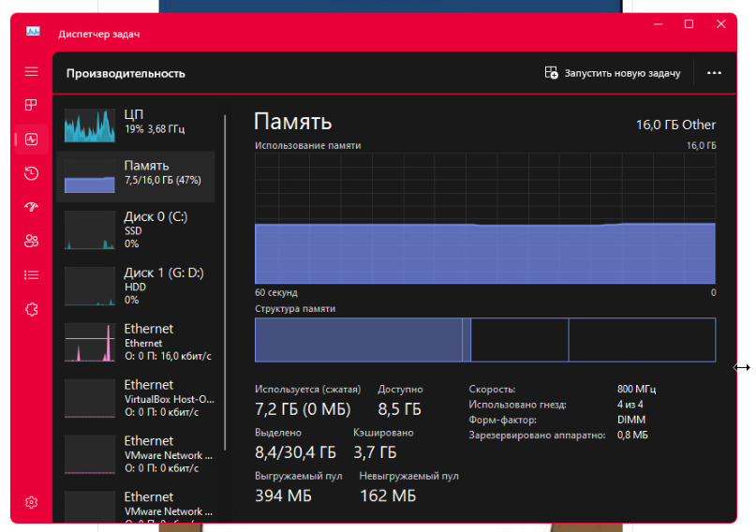Open the three-dots more options menu

tap(715, 73)
